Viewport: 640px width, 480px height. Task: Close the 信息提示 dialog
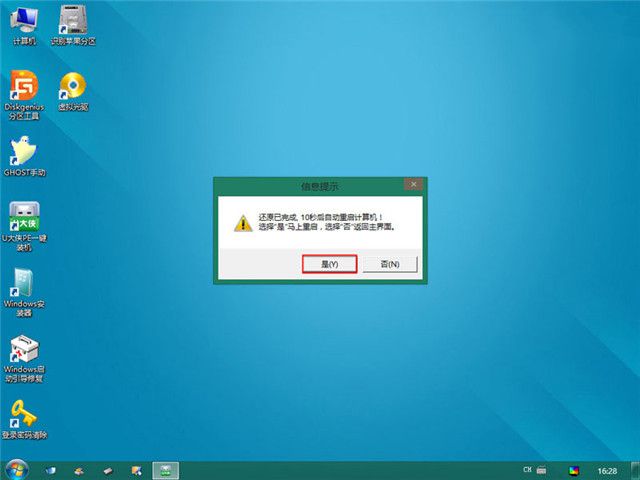coord(411,185)
